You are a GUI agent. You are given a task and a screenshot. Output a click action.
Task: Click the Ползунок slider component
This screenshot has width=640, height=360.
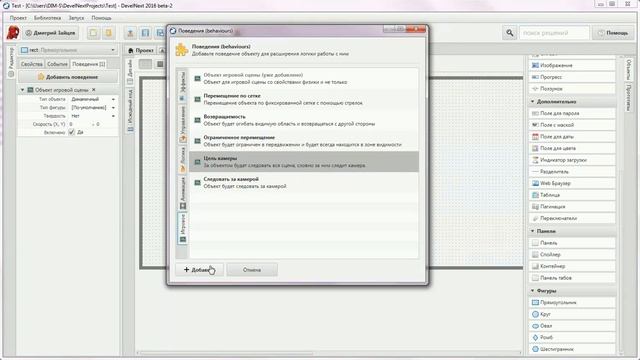[x=572, y=89]
